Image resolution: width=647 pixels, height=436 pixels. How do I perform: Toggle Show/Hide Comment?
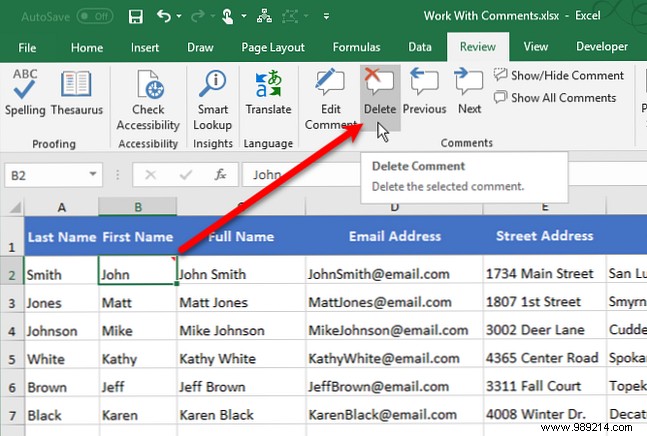tap(559, 75)
